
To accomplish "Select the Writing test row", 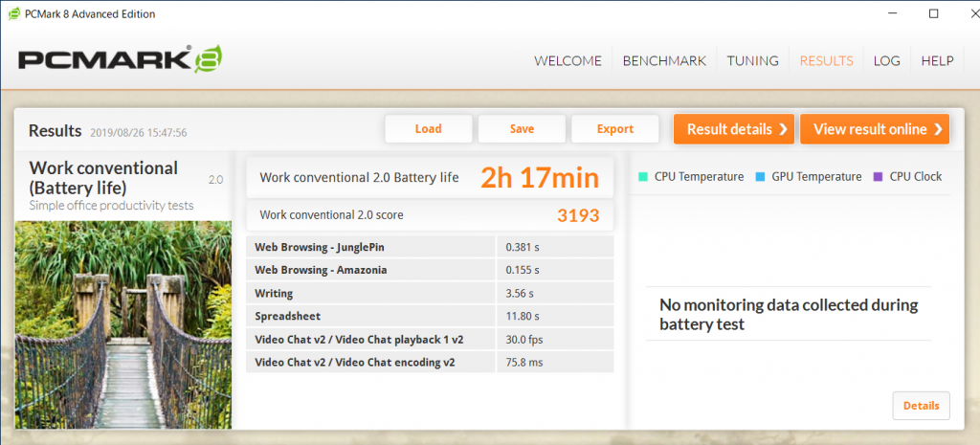I will tap(430, 293).
